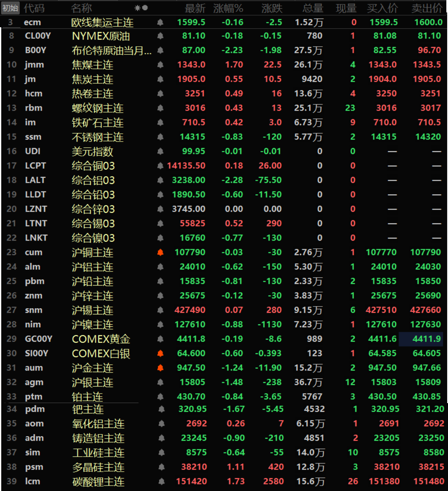Click the 现量 column header
The image size is (448, 491).
point(346,8)
